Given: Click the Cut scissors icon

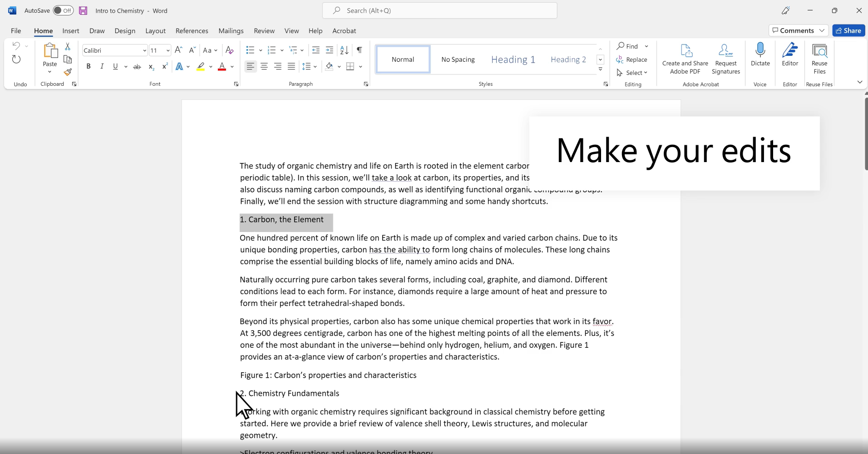Looking at the screenshot, I should pos(68,46).
